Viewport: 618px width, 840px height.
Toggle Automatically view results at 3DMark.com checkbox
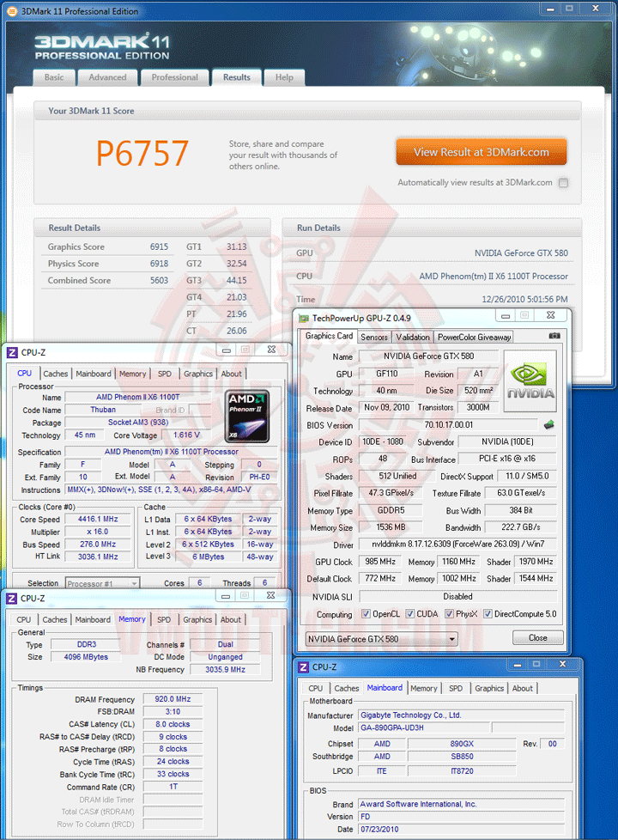[563, 183]
